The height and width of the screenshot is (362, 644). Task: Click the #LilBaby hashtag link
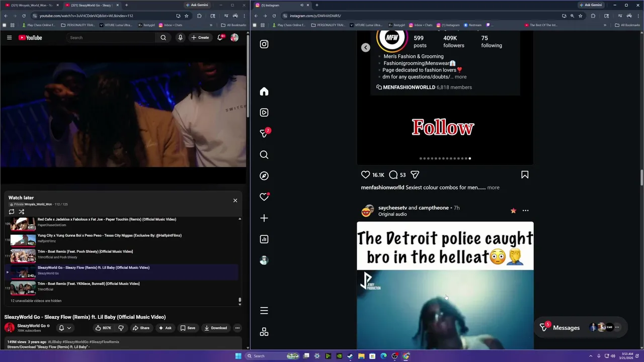click(55, 342)
